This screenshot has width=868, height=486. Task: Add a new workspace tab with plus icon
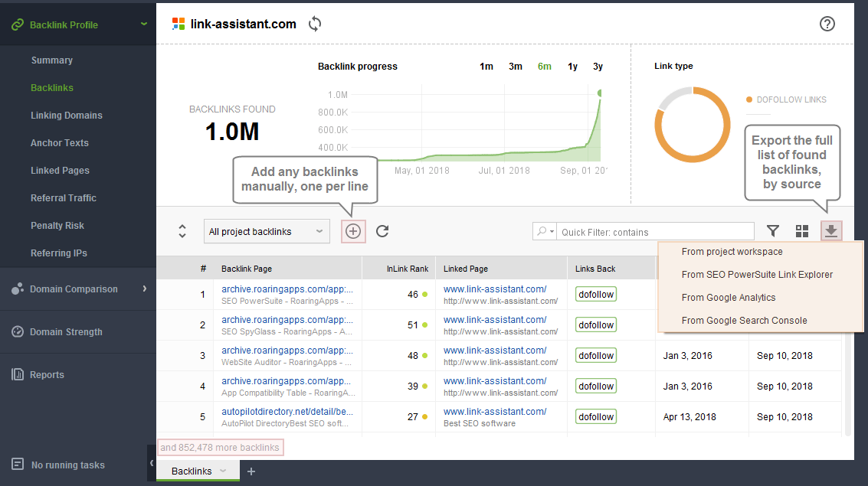pos(251,471)
